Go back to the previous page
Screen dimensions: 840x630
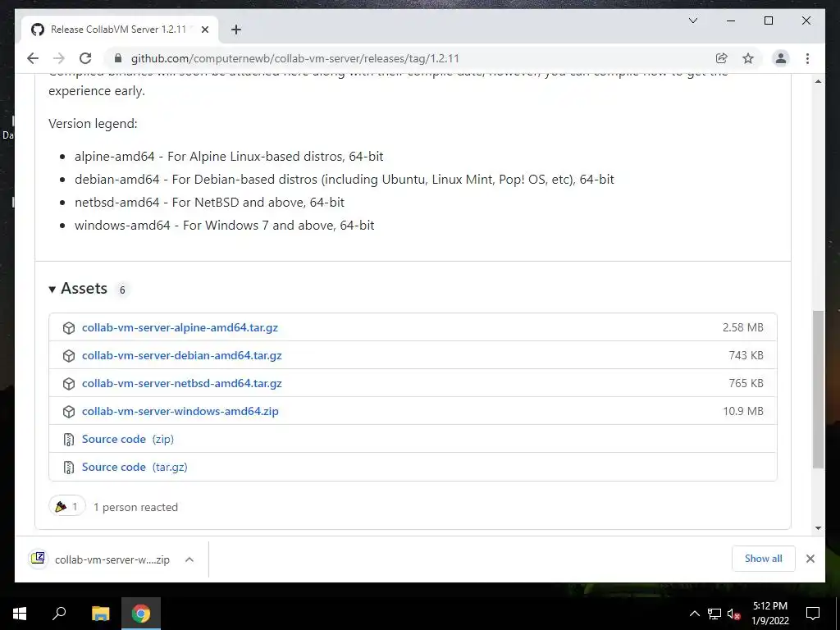pos(33,58)
